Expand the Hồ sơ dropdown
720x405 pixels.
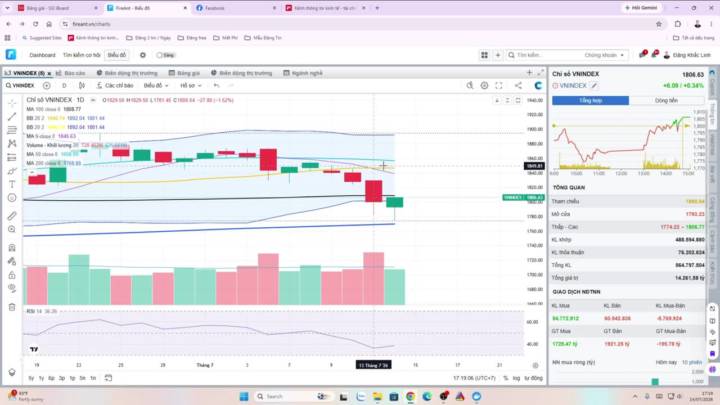pyautogui.click(x=191, y=85)
